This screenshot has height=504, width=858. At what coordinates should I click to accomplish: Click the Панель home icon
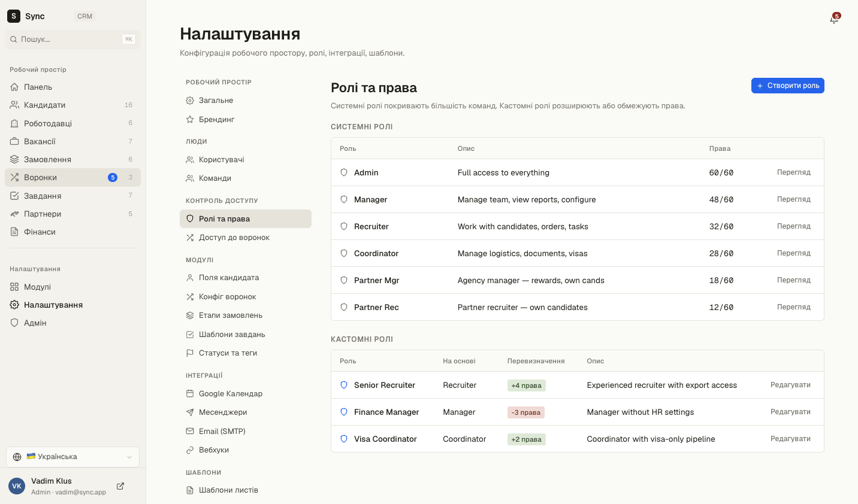tap(14, 87)
